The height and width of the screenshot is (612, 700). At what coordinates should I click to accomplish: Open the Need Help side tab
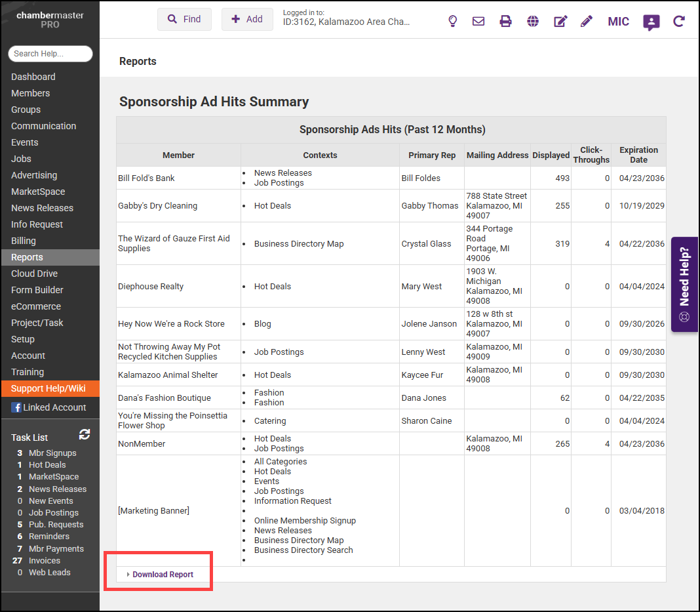684,284
